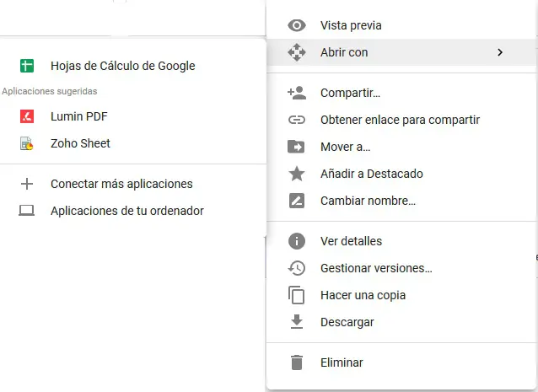
Task: Click the Google Sheets green icon
Action: [x=26, y=66]
